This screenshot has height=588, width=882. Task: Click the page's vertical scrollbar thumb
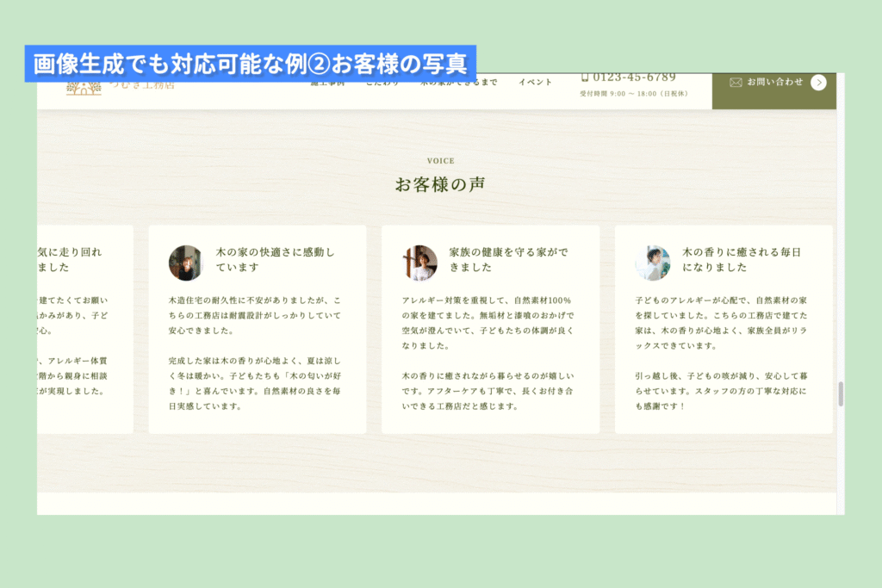pos(841,394)
